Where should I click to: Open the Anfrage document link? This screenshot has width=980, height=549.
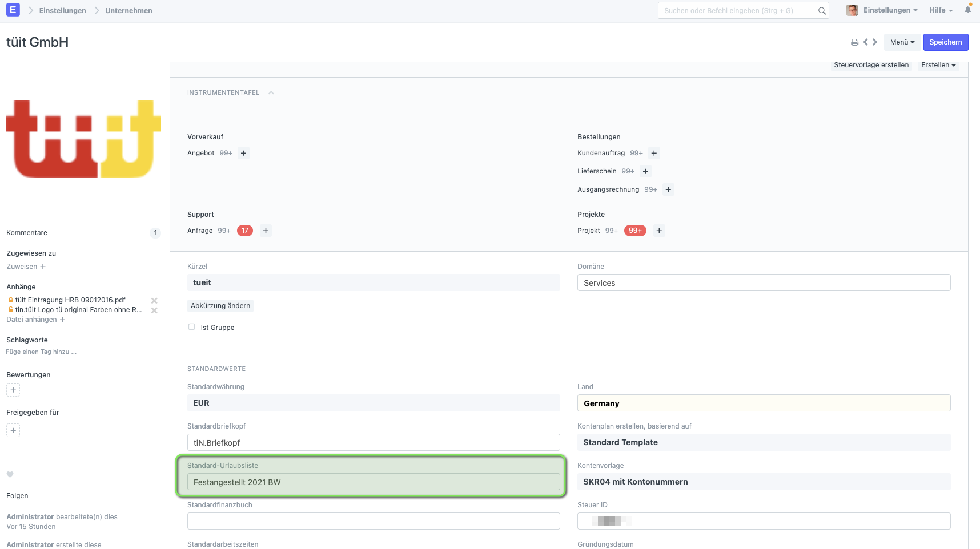click(x=200, y=231)
